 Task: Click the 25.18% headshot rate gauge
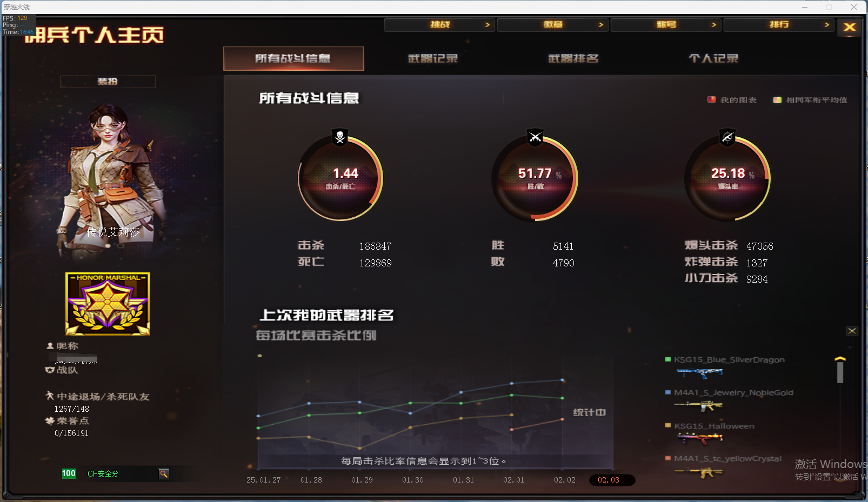[727, 178]
